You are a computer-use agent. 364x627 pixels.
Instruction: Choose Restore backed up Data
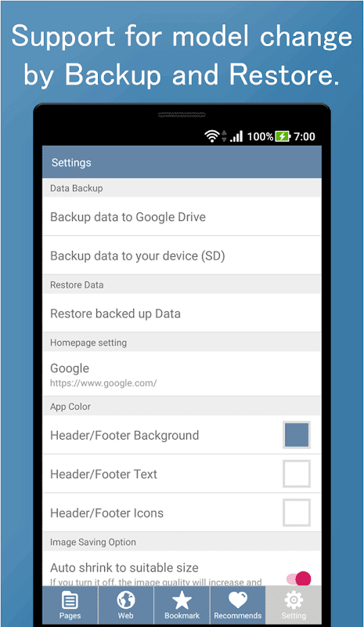click(x=182, y=313)
